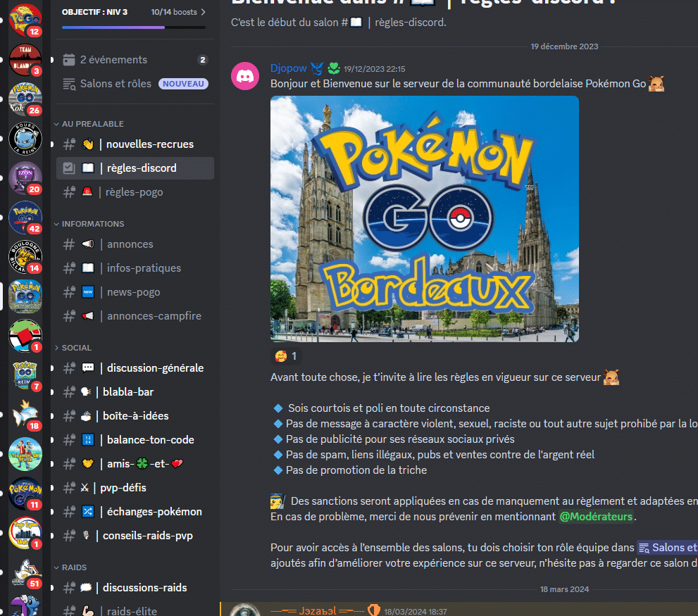Screen dimensions: 698x616
Task: Click the 10/14 boosts text
Action: (x=174, y=12)
